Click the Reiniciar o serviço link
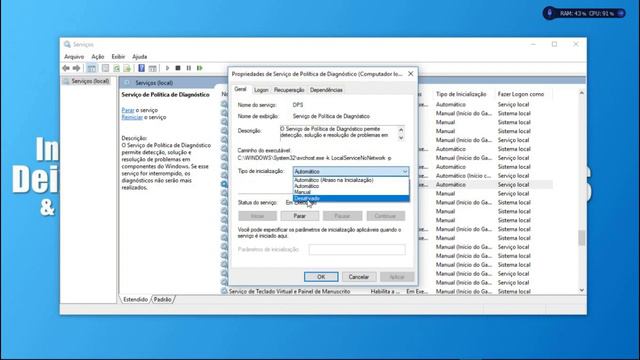 coord(132,117)
